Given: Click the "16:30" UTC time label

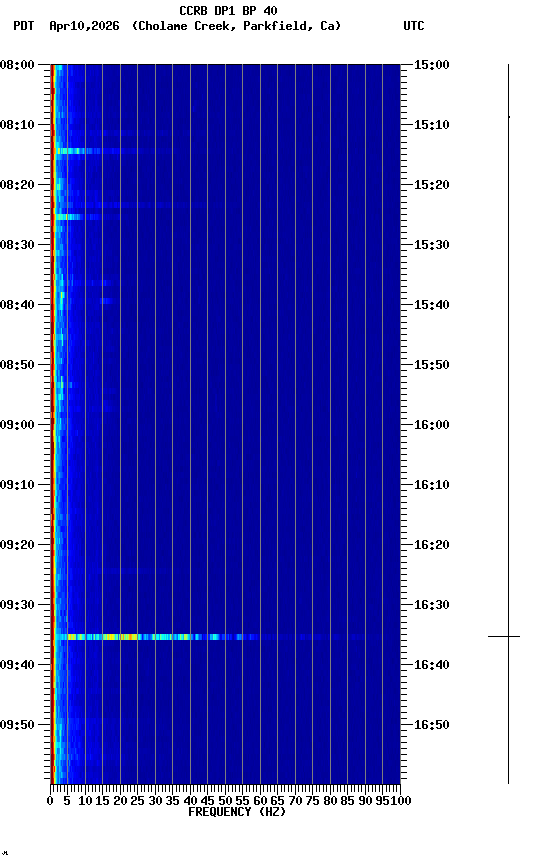Looking at the screenshot, I should point(432,605).
